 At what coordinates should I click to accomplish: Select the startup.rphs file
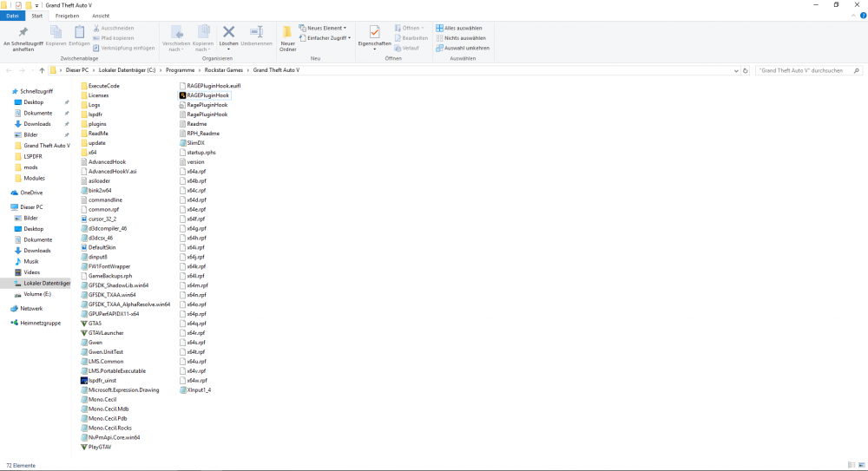198,152
